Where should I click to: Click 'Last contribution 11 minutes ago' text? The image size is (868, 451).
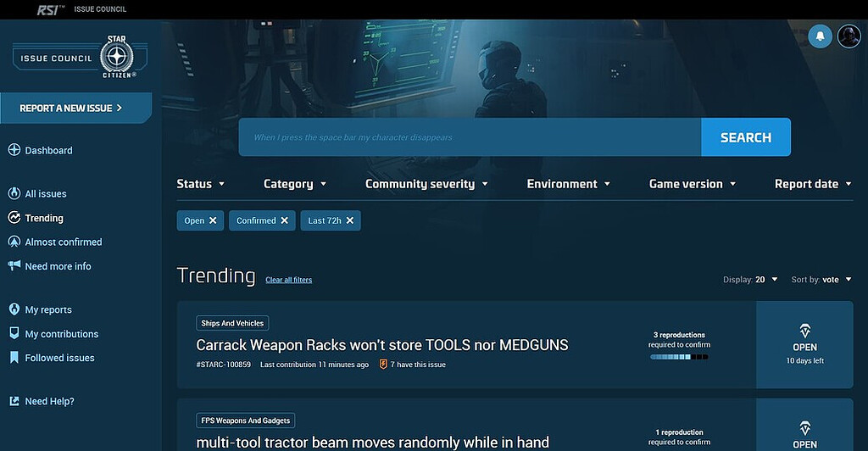point(314,365)
